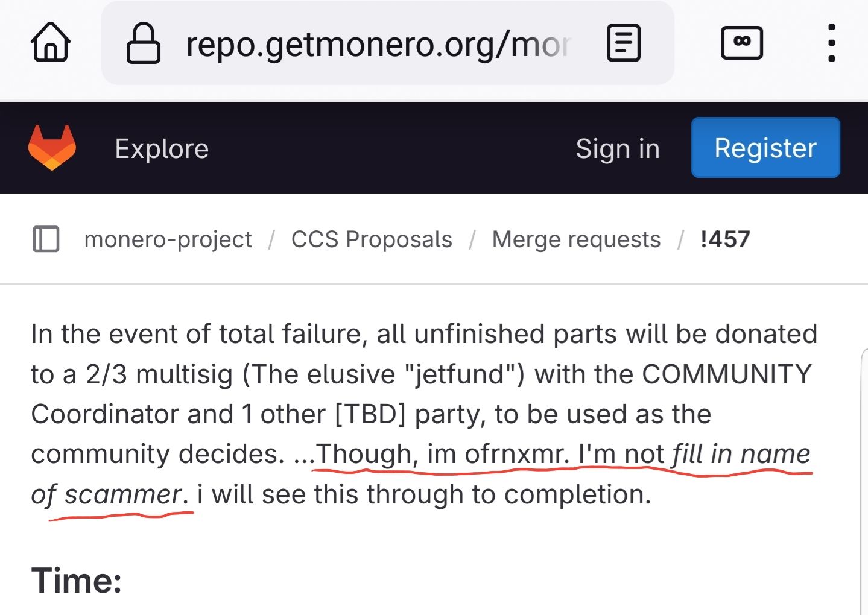This screenshot has width=868, height=615.
Task: Navigate to Merge requests breadcrumb
Action: tap(576, 239)
